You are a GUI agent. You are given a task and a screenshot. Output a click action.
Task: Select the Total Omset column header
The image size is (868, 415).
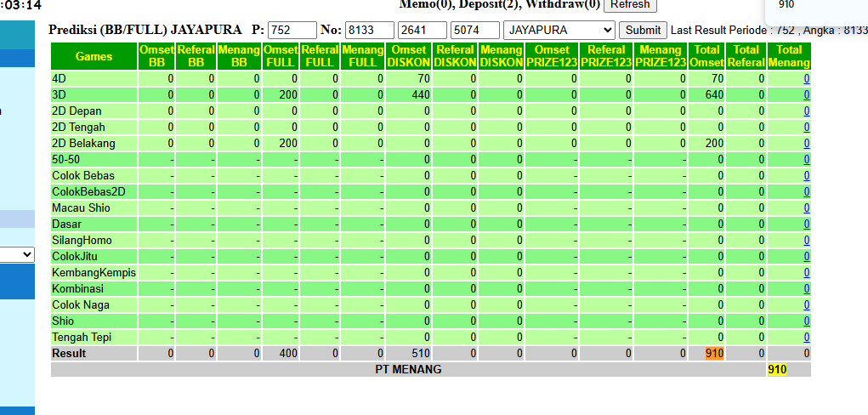click(707, 56)
